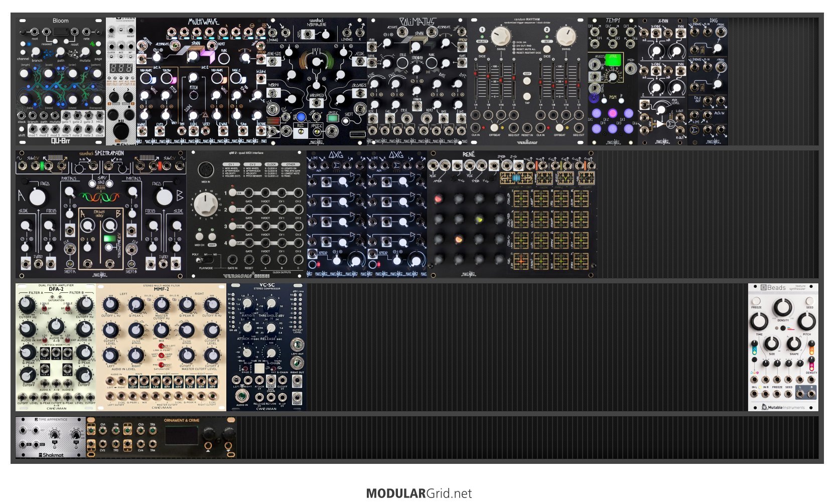Click the TAP button on random RHYTHM

527,96
